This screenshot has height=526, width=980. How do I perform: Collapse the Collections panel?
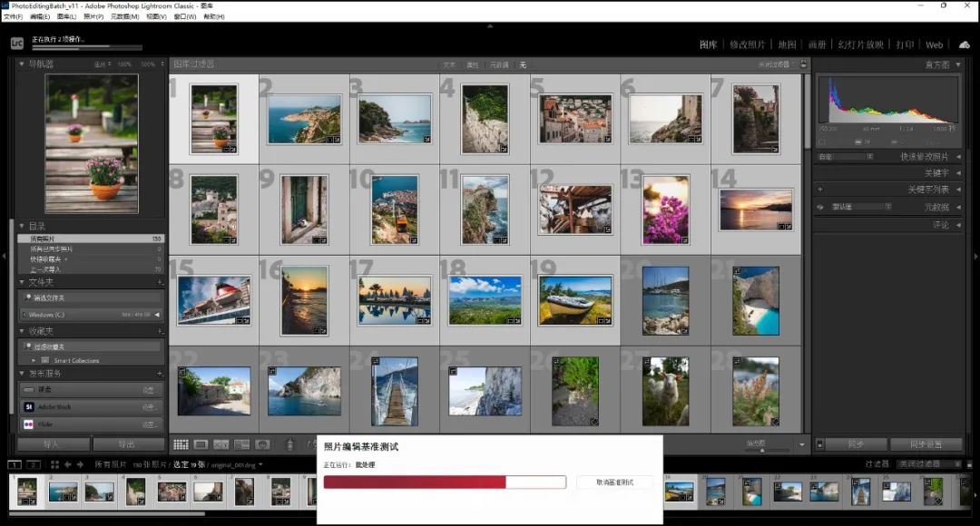coord(22,331)
